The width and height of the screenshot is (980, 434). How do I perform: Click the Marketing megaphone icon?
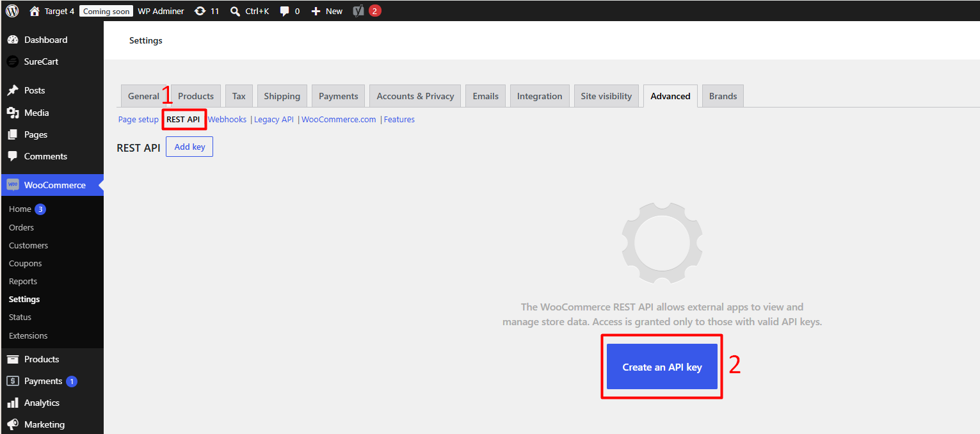tap(12, 424)
